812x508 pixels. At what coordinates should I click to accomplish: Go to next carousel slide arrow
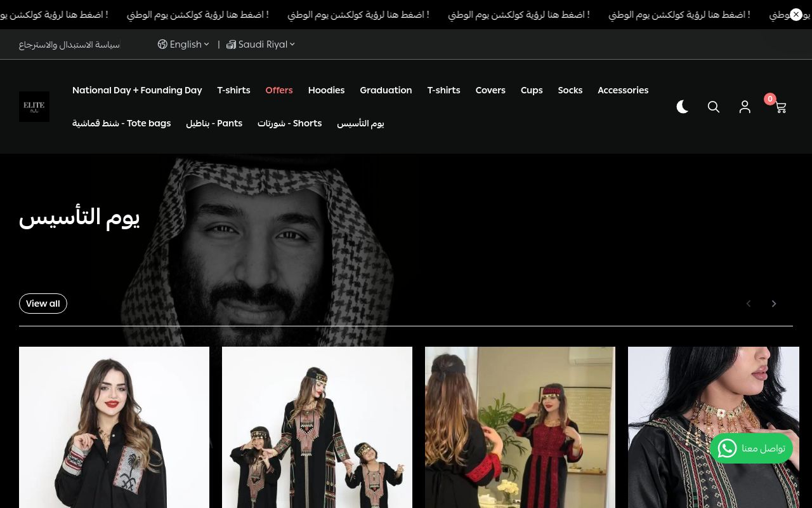click(x=774, y=304)
